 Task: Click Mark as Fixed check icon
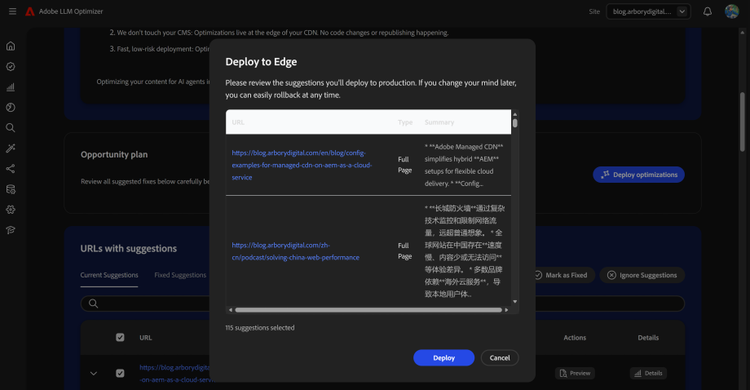click(x=538, y=275)
